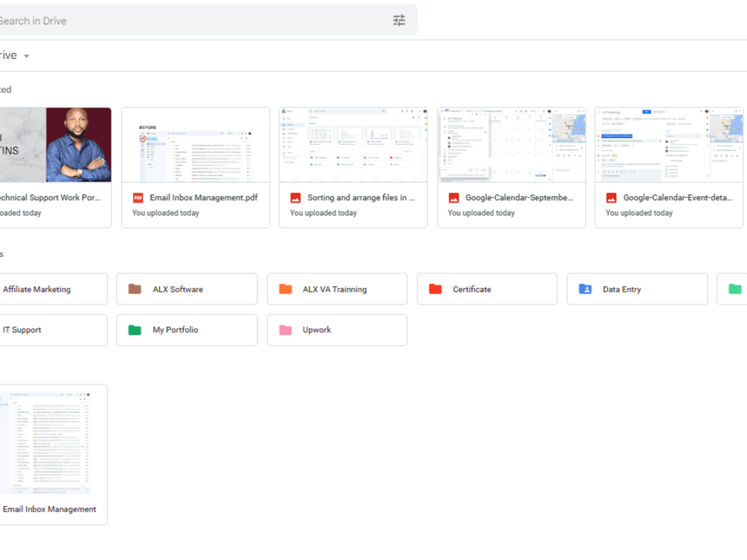Screen dimensions: 747x560
Task: Click the image icon on Google-Calendar-Event-deta file
Action: click(x=610, y=198)
